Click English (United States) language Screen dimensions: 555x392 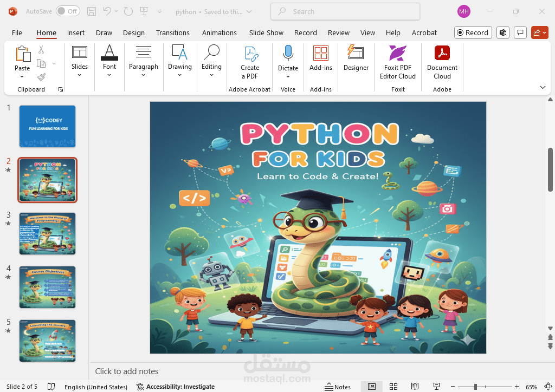point(95,387)
